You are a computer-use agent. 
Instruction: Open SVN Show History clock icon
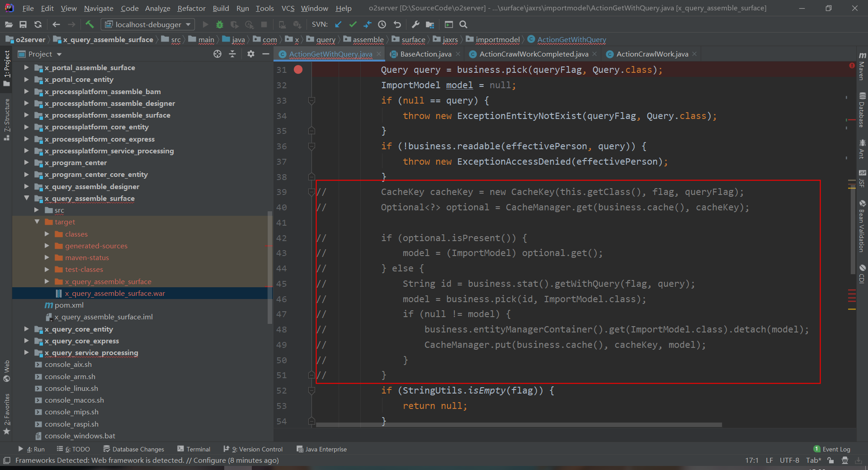click(382, 24)
